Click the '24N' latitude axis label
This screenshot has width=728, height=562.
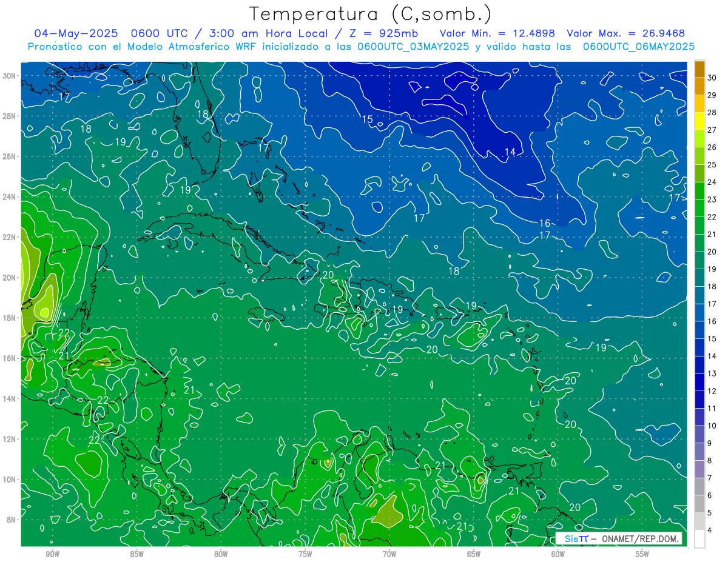10,197
